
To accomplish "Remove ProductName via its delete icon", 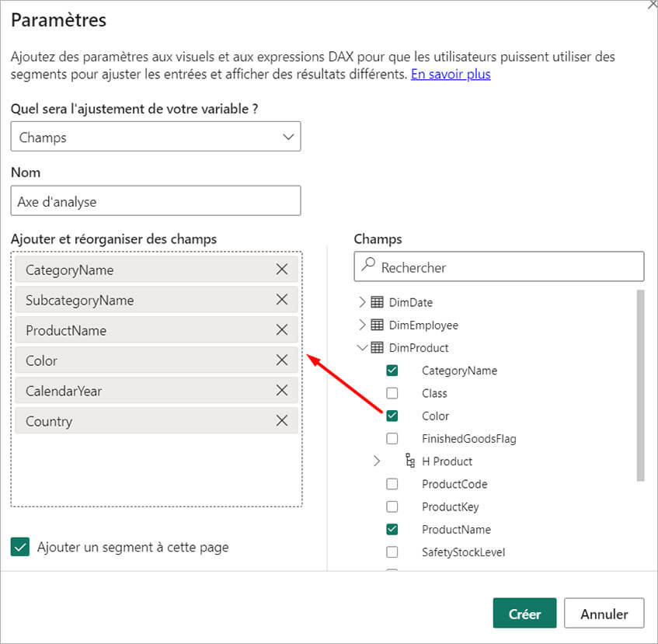I will (x=283, y=330).
